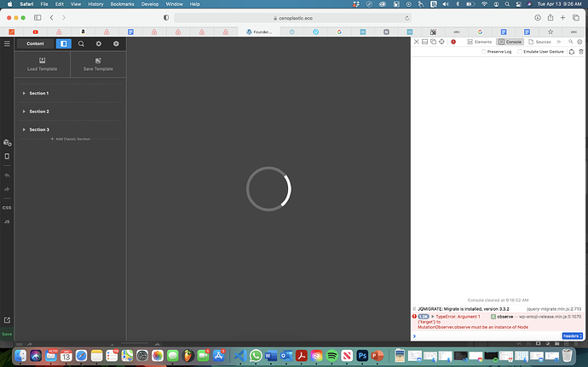This screenshot has width=588, height=367.
Task: Detach inspector into a separate window
Action: (433, 42)
